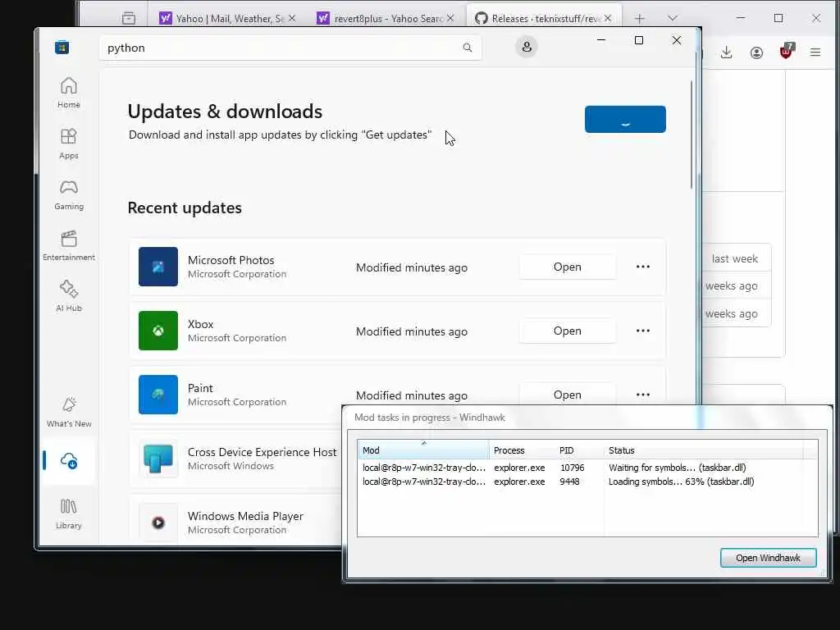
Task: Close the Releases GitHub tab
Action: point(608,18)
